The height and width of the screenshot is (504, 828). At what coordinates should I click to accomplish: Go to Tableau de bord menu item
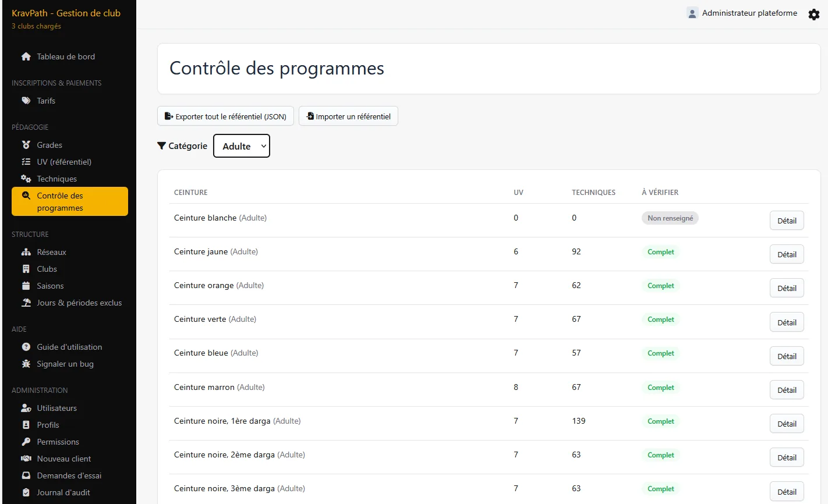[x=70, y=56]
